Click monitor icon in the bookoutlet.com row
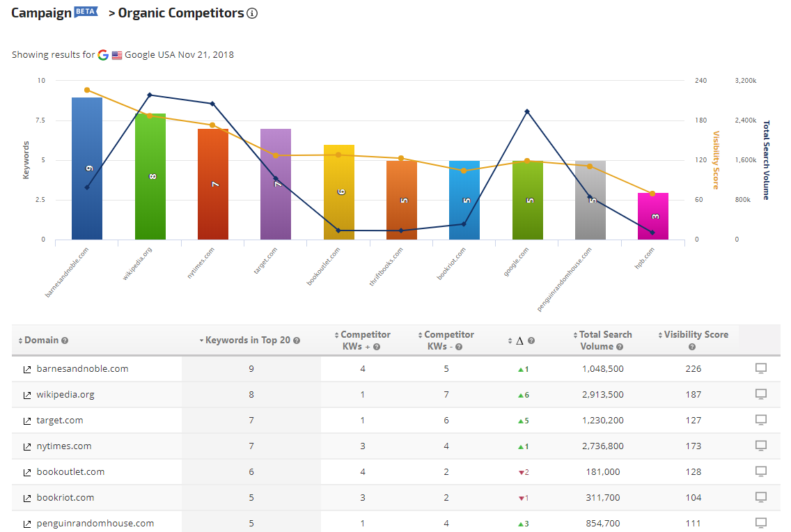The width and height of the screenshot is (791, 532). (x=761, y=471)
